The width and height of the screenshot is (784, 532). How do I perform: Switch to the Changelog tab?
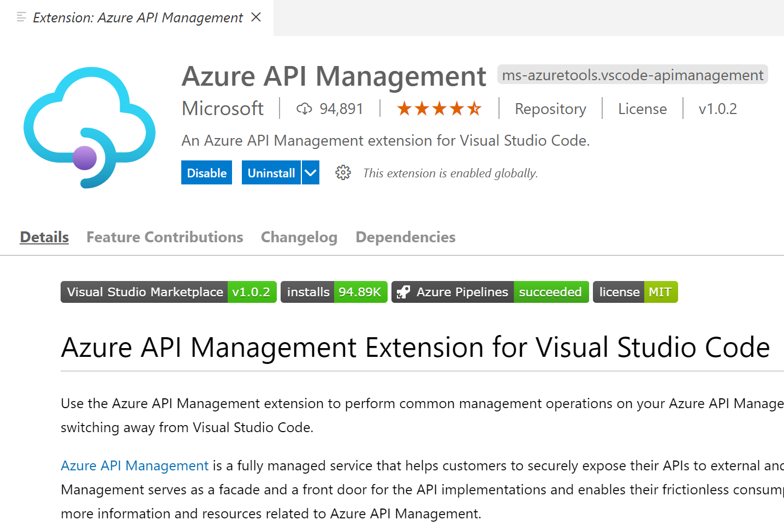(x=299, y=237)
